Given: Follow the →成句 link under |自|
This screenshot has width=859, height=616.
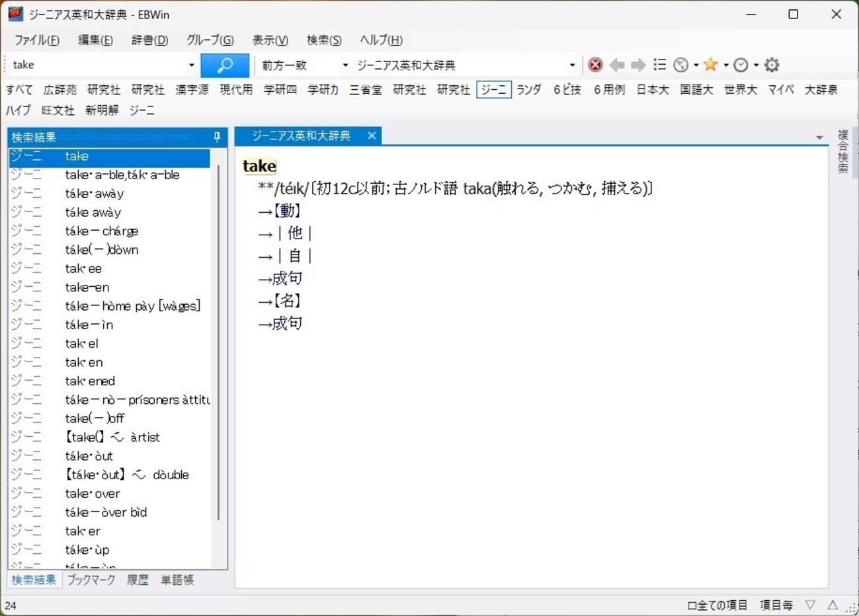Looking at the screenshot, I should [280, 278].
